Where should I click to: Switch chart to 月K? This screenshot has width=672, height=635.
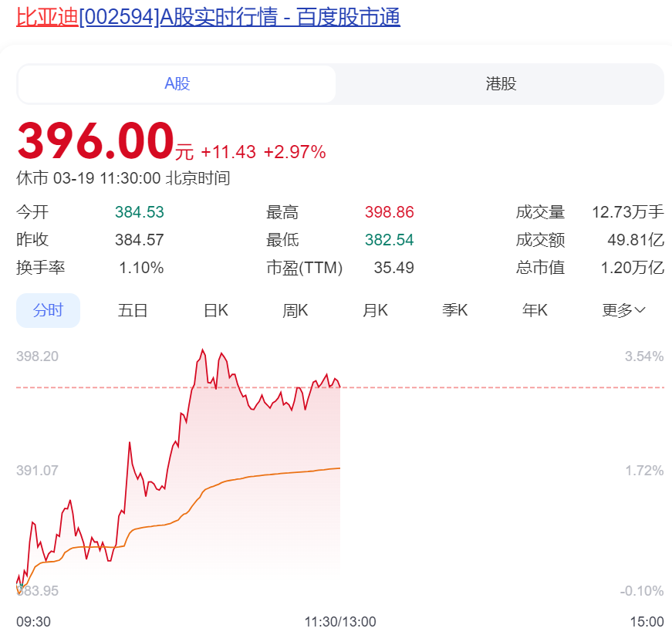tap(376, 311)
